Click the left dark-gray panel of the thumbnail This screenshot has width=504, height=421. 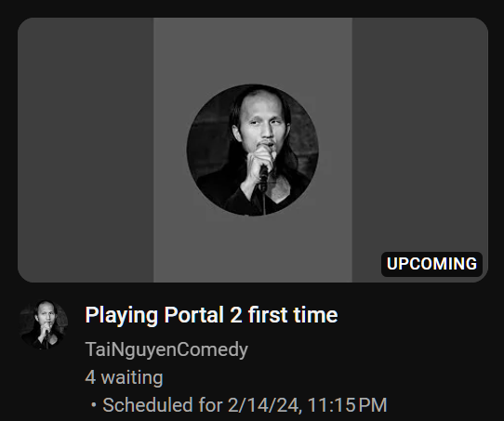[86, 150]
